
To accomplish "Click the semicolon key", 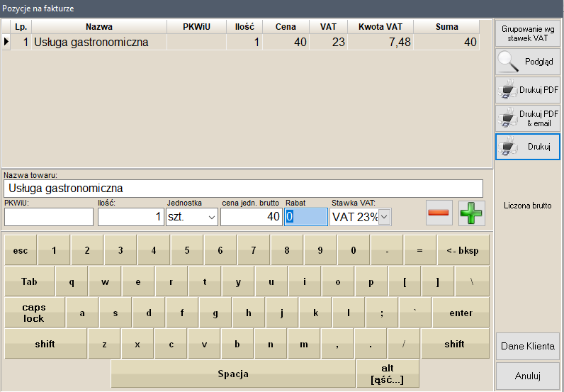I will 382,313.
